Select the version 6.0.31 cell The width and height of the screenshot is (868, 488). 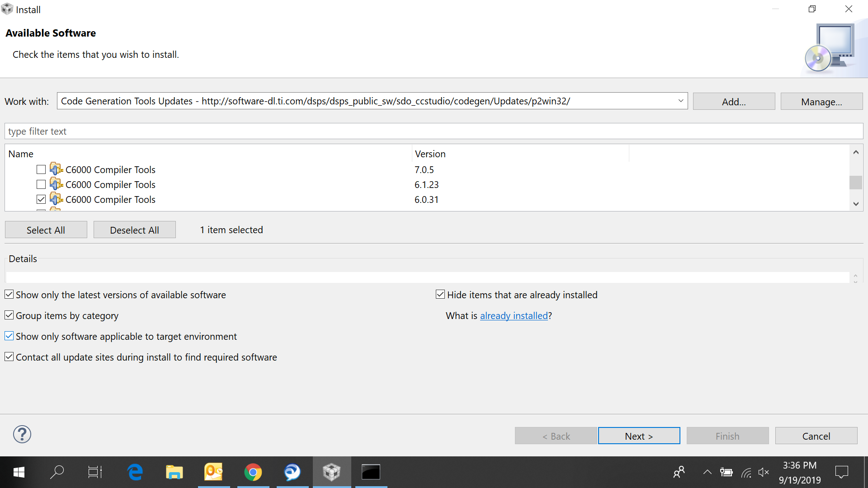click(426, 200)
